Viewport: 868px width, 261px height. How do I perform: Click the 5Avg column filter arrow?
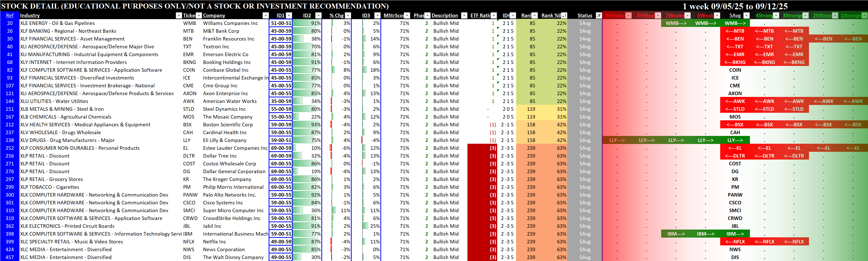pos(746,15)
